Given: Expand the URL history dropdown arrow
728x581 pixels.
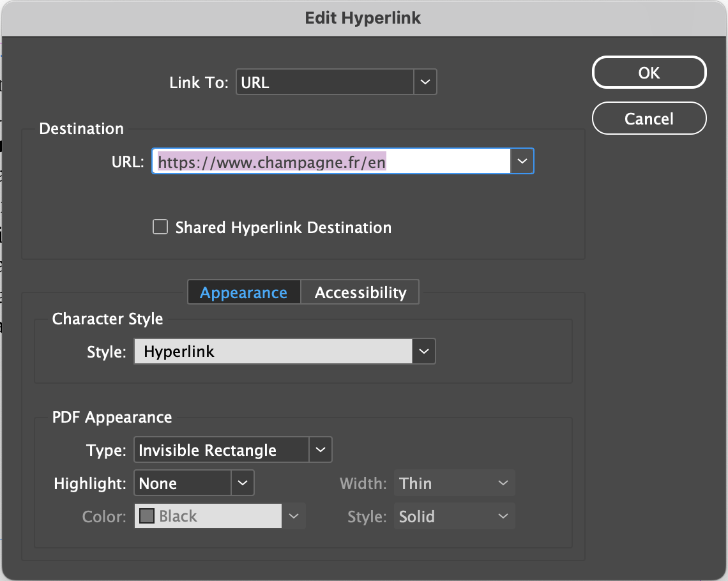Looking at the screenshot, I should (522, 162).
